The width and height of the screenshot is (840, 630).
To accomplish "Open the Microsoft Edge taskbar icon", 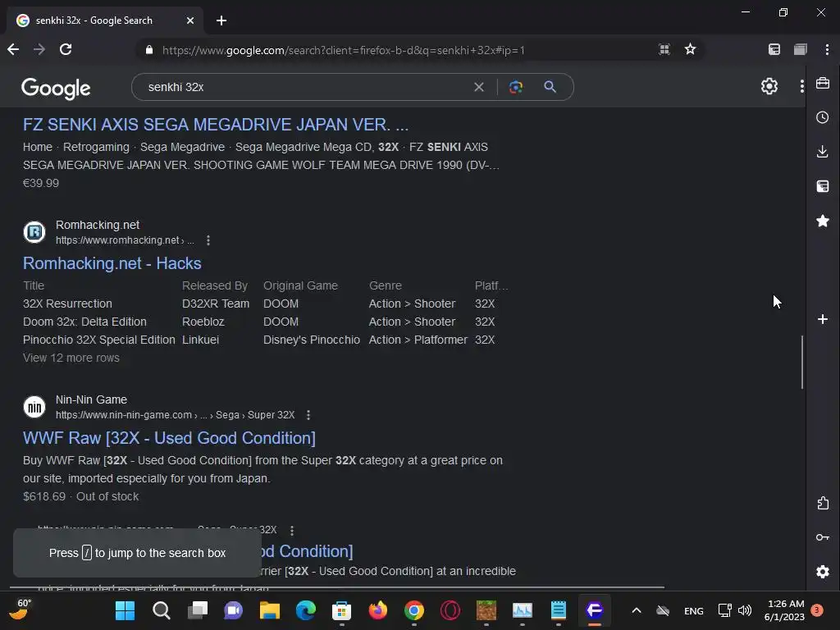I will click(x=306, y=610).
